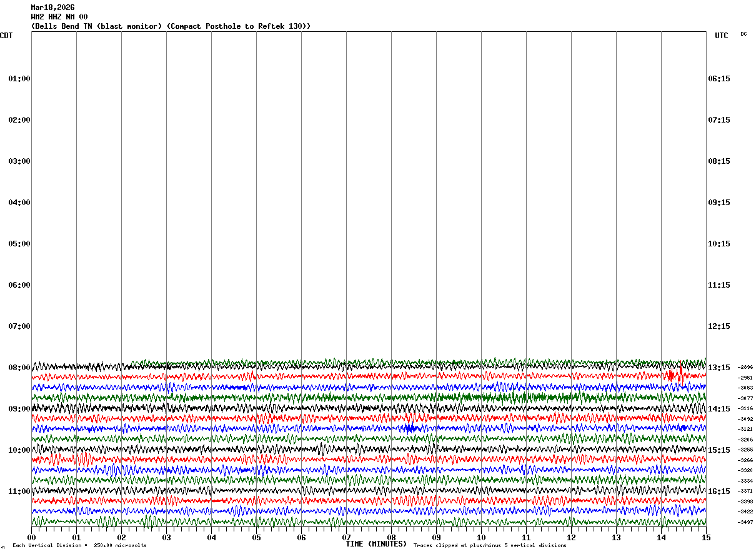
Task: Click the station code 'WM2 HHZ NM 00'
Action: click(x=59, y=17)
